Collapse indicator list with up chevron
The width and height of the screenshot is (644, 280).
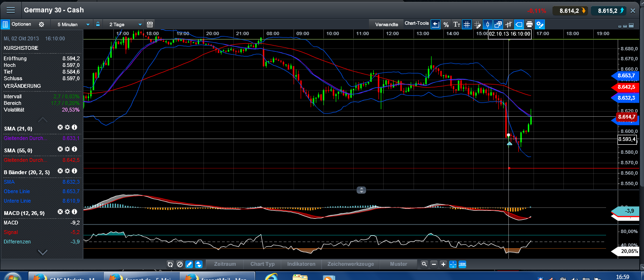click(43, 120)
